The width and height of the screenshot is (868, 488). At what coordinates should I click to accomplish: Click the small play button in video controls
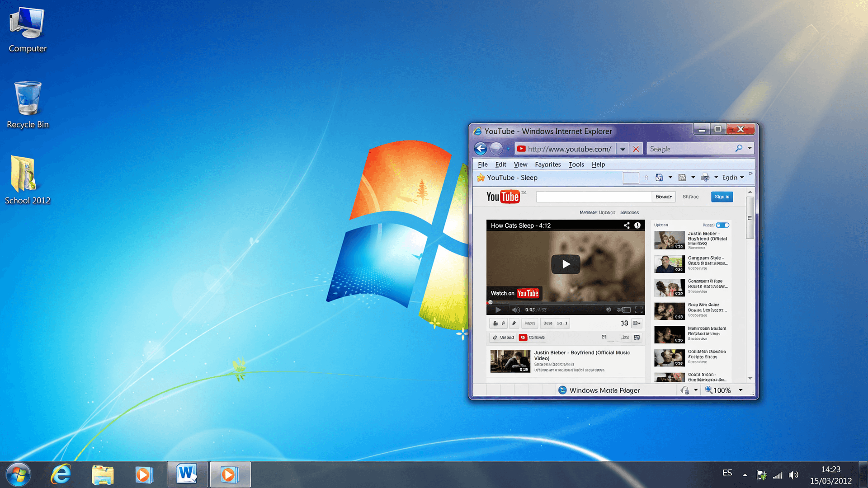click(498, 310)
